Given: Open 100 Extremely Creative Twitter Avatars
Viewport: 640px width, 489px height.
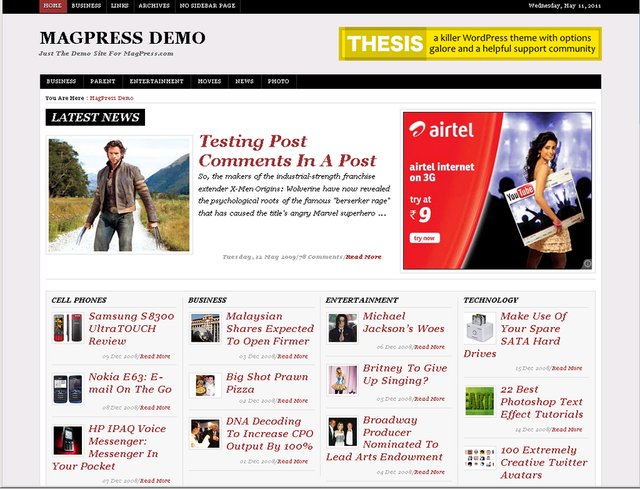Looking at the screenshot, I should (x=544, y=462).
